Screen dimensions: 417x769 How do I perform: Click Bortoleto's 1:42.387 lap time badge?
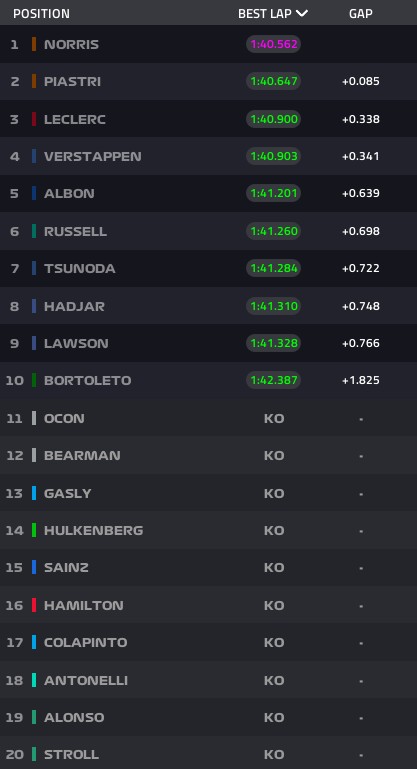pyautogui.click(x=273, y=380)
